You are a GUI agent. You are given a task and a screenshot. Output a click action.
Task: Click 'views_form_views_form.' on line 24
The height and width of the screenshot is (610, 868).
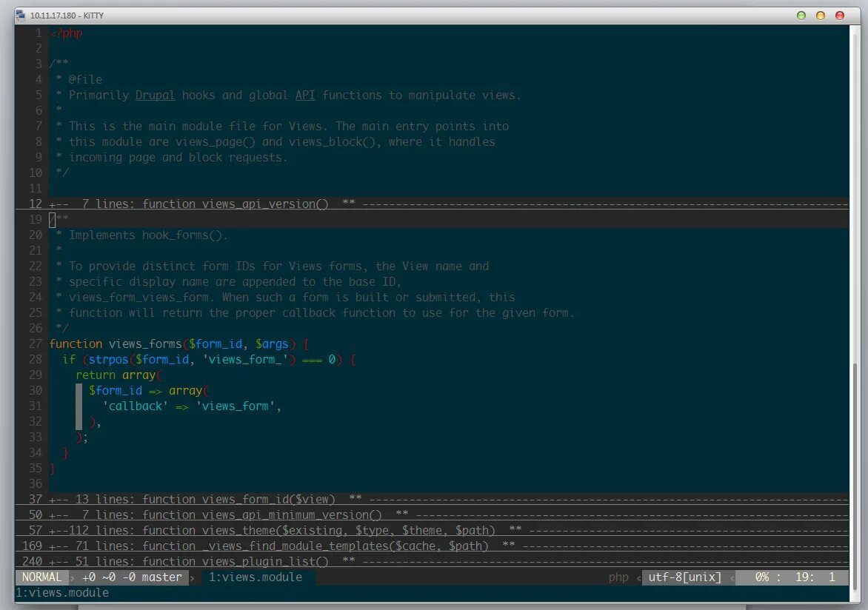141,298
